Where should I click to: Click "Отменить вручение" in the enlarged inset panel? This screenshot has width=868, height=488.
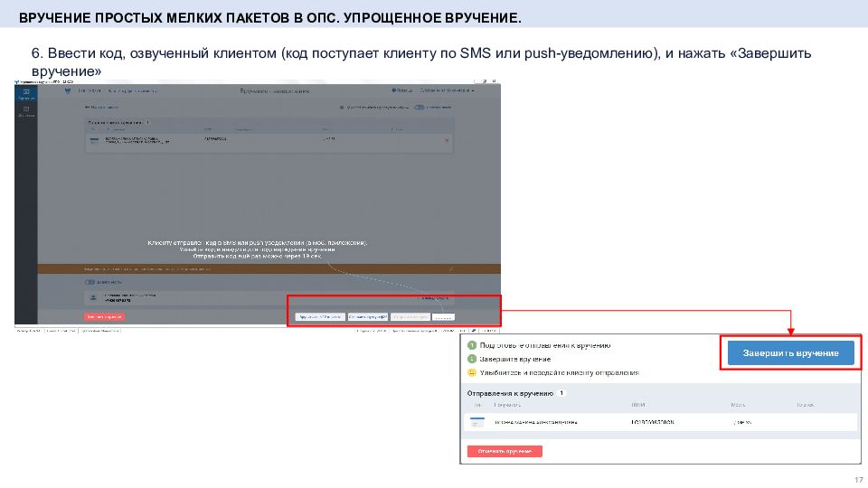pos(505,452)
